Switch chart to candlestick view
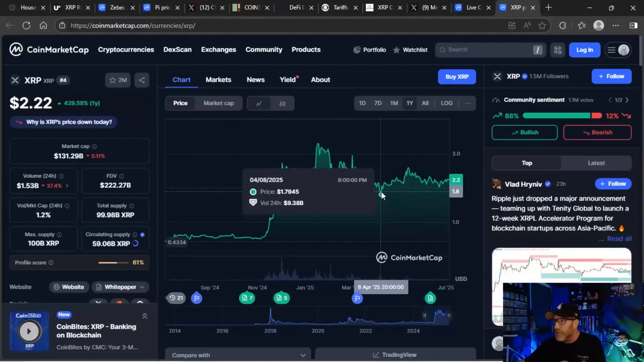644x362 pixels. 282,103
